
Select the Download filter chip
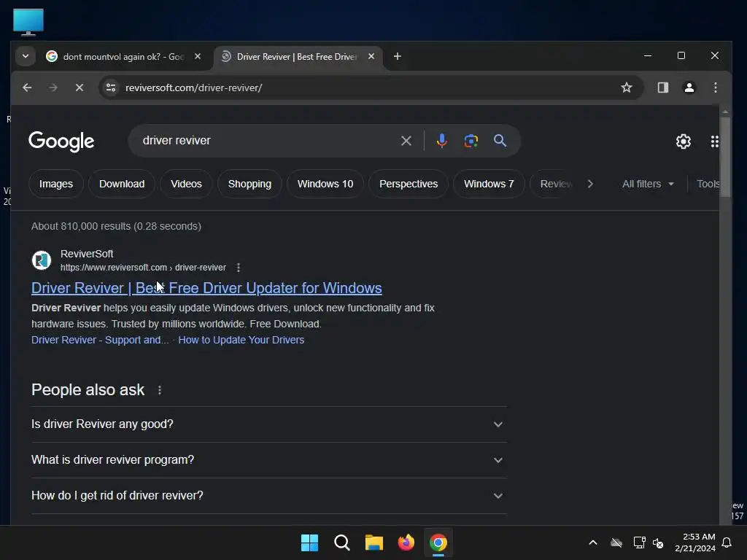coord(122,184)
